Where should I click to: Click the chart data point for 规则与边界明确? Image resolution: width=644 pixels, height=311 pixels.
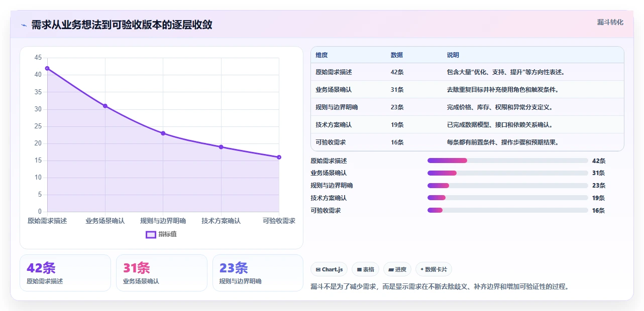[163, 133]
